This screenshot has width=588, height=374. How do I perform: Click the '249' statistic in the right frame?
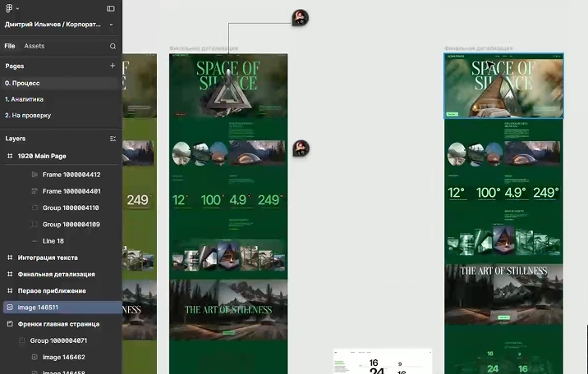pos(545,193)
